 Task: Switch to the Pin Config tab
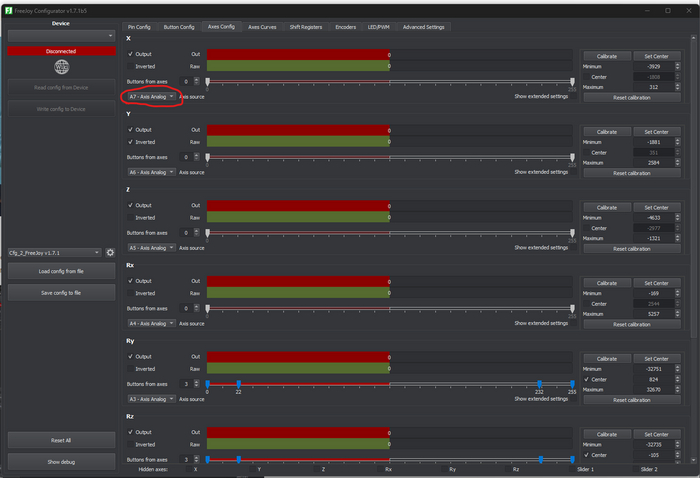tap(139, 27)
